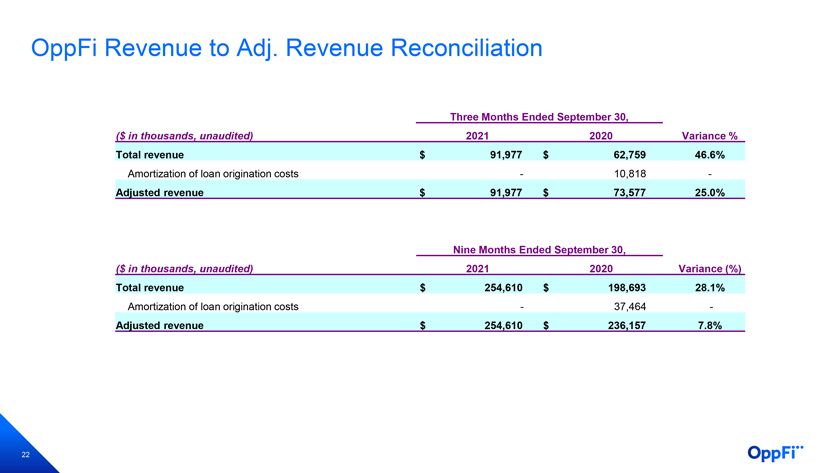This screenshot has width=840, height=473.
Task: Click the 'Nine Months Ended September 30,' header
Action: coord(539,250)
